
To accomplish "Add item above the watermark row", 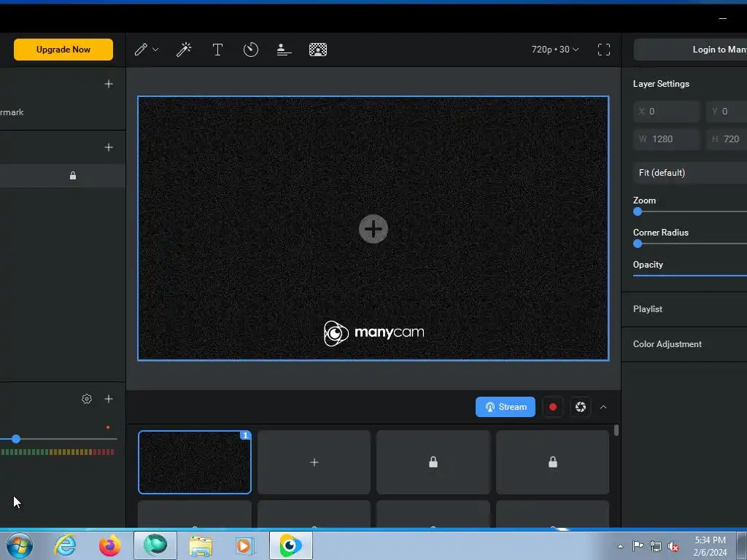I will click(x=109, y=84).
